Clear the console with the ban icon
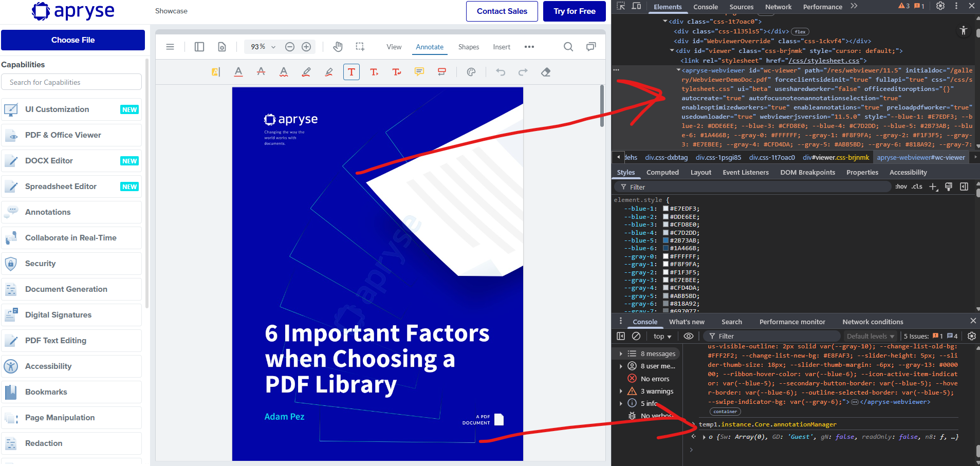This screenshot has width=980, height=466. [x=636, y=336]
